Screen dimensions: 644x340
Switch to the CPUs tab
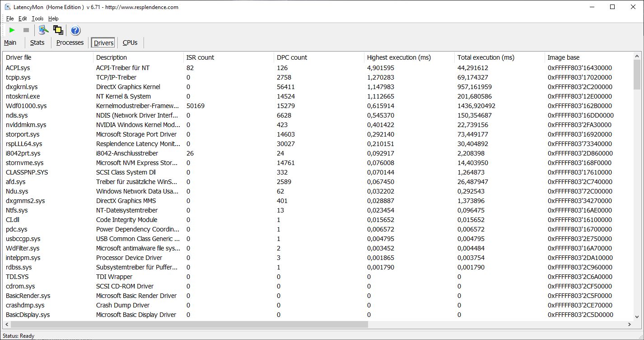pyautogui.click(x=130, y=42)
